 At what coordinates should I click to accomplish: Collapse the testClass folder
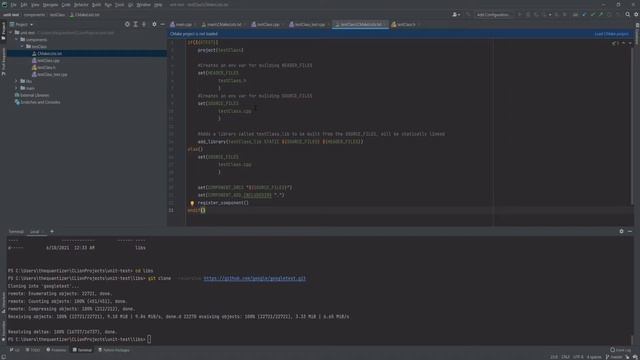click(22, 47)
